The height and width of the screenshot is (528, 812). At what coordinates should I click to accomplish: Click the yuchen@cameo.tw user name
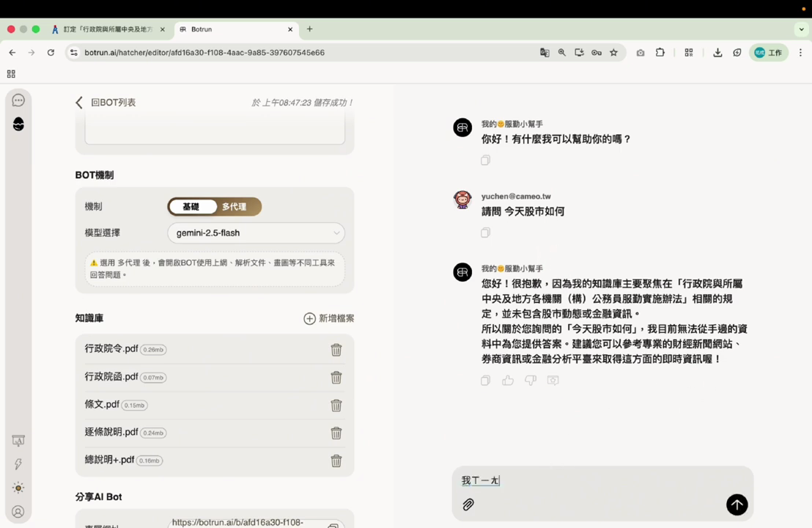516,197
